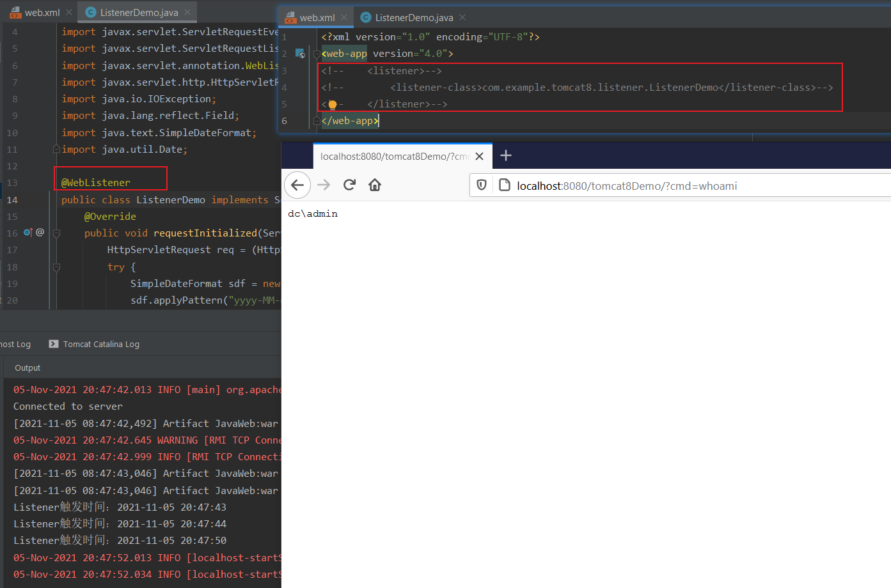Click 'import java.lang.reflect.Field;' line
The image size is (891, 588).
150,116
